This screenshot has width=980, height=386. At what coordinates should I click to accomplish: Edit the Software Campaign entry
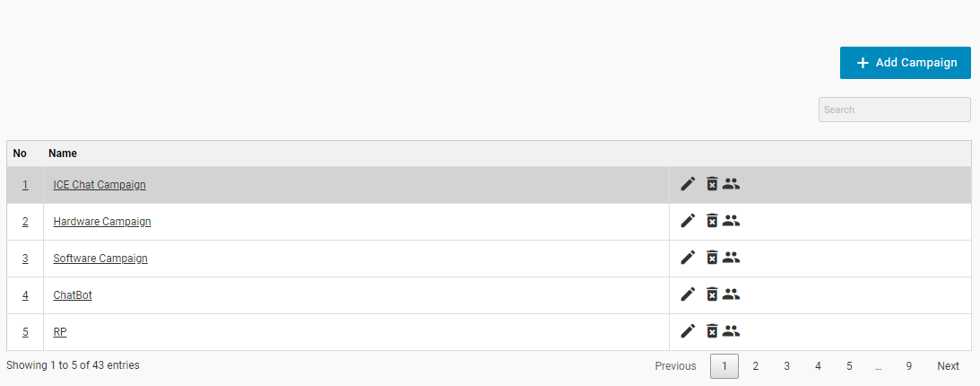click(x=688, y=258)
